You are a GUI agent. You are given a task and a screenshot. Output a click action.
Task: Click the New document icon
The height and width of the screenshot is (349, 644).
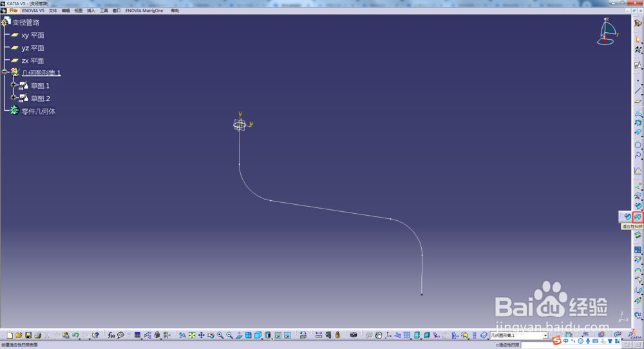pyautogui.click(x=10, y=335)
